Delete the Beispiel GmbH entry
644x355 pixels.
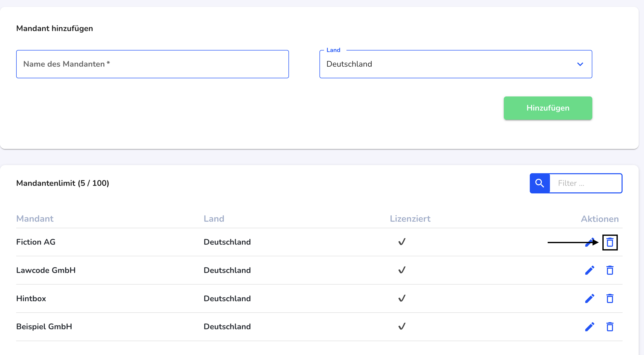(x=610, y=327)
